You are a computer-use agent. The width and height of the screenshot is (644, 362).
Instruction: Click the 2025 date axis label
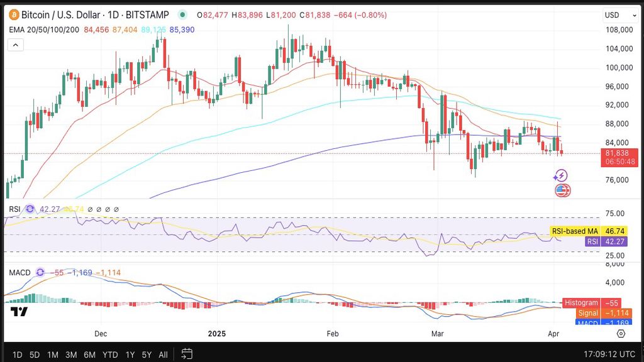point(217,334)
